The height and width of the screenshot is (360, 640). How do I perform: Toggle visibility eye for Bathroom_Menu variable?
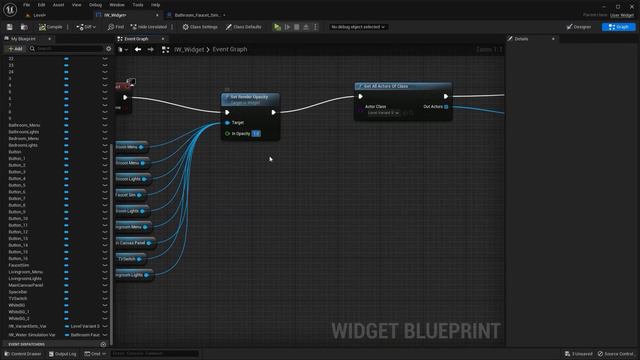[x=105, y=125]
